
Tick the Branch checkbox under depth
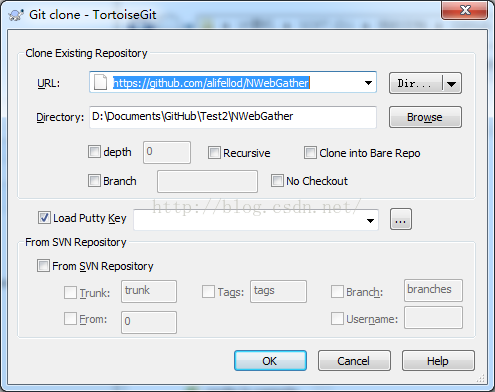coord(94,181)
